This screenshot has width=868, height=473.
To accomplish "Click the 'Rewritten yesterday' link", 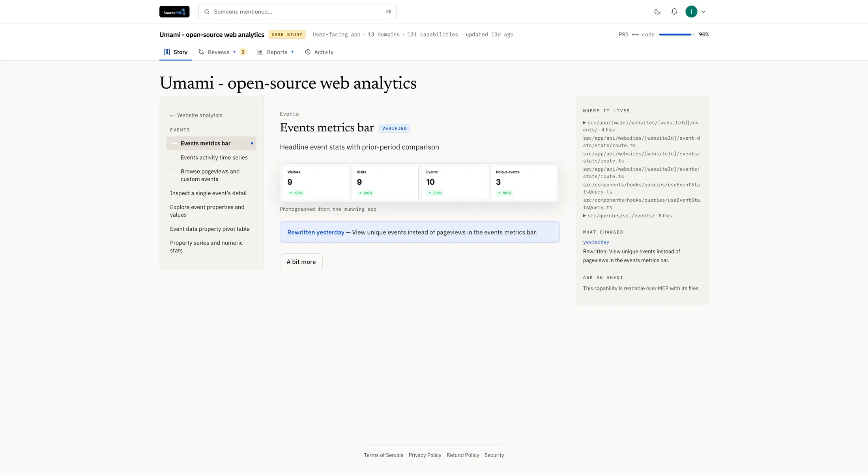I will (316, 232).
